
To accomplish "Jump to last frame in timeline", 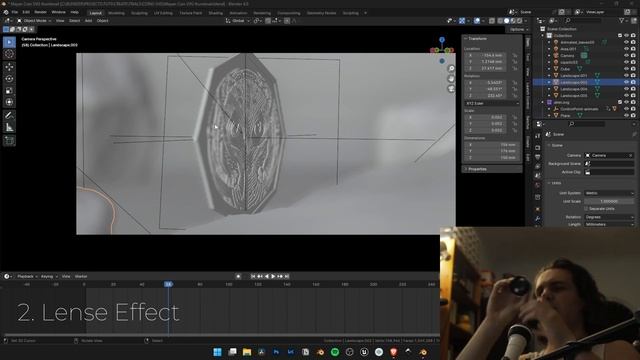I will click(287, 276).
